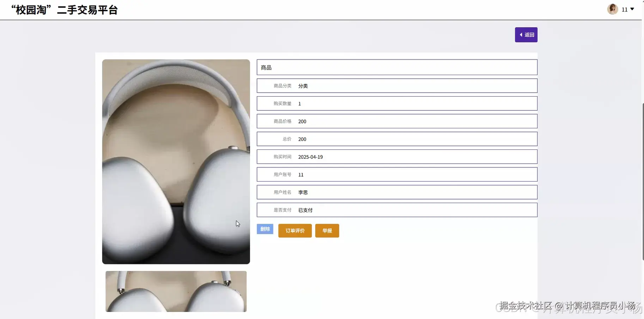The width and height of the screenshot is (644, 319).
Task: Click the 购买时间 label
Action: [282, 157]
